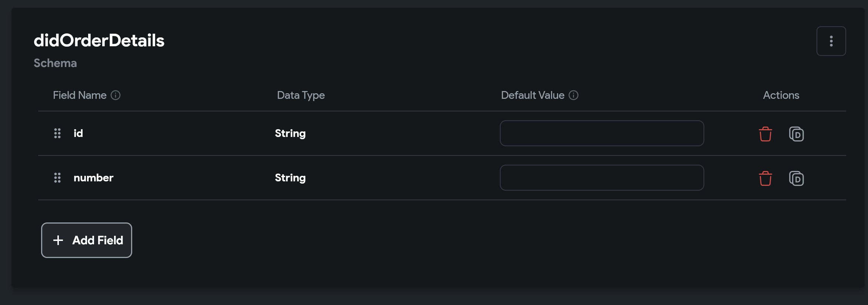The height and width of the screenshot is (305, 868).
Task: Click the number default value input
Action: (x=601, y=178)
